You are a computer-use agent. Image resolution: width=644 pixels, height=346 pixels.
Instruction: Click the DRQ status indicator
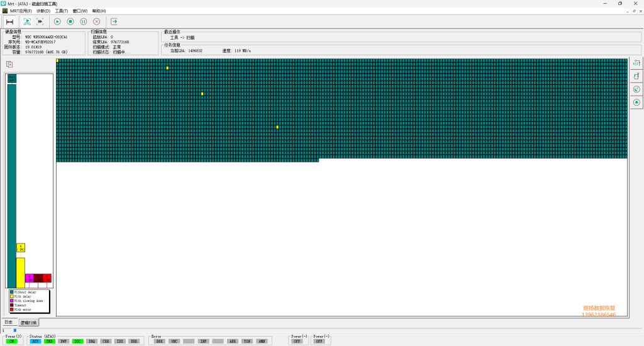(92, 342)
